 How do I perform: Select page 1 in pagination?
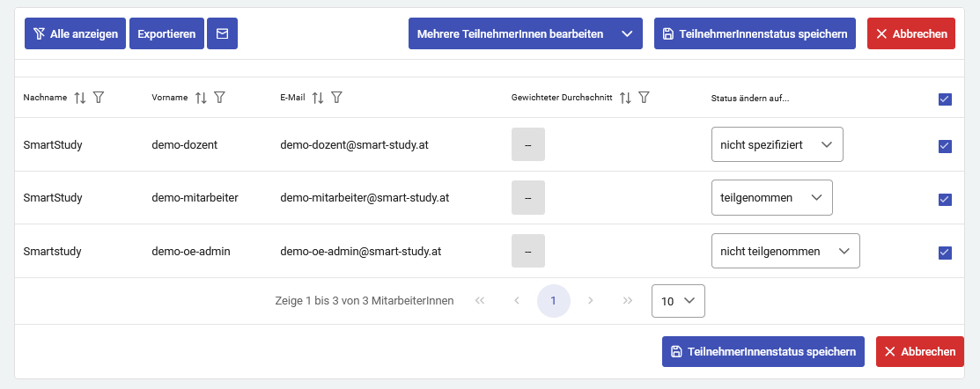point(553,301)
